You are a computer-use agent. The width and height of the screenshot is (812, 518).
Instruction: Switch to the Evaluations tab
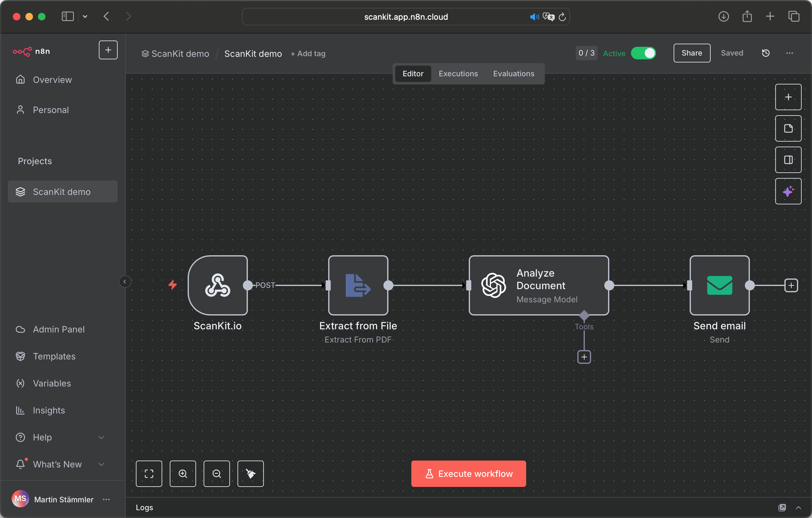coord(514,73)
